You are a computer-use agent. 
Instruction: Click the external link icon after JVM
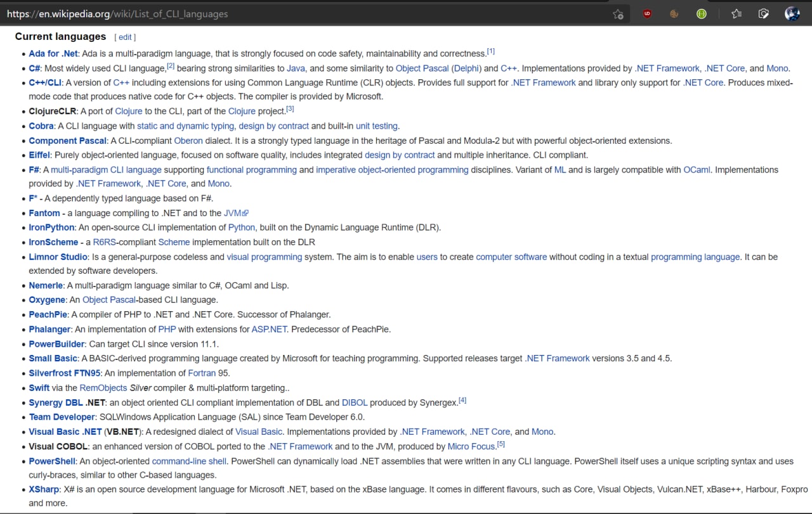click(246, 214)
